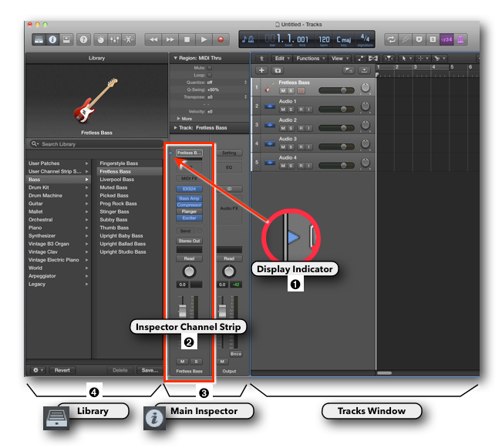The image size is (502, 448).
Task: Click the Quick Help question mark icon
Action: pyautogui.click(x=84, y=39)
